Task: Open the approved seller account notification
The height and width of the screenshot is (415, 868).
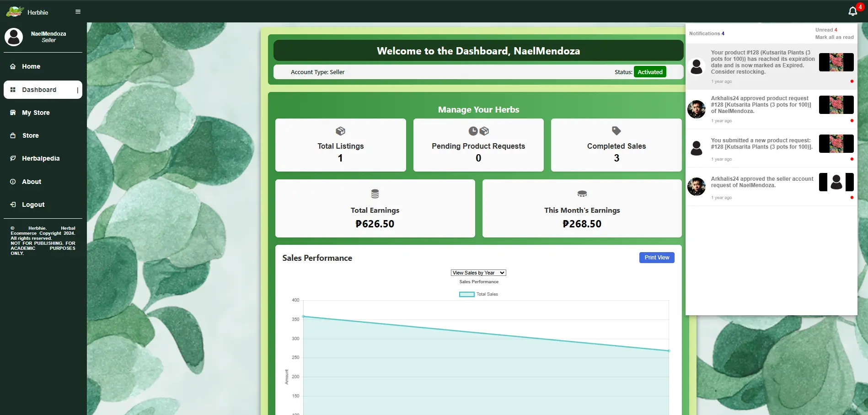Action: [771, 187]
